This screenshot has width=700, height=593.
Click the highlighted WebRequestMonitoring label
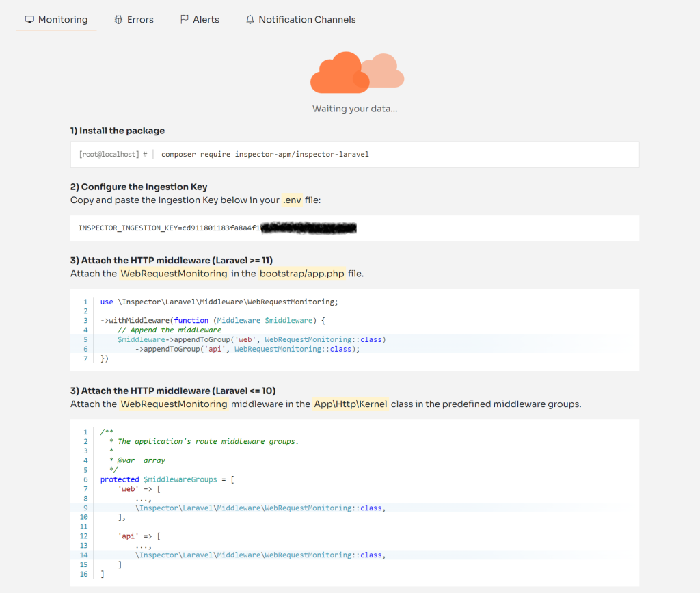(x=174, y=272)
